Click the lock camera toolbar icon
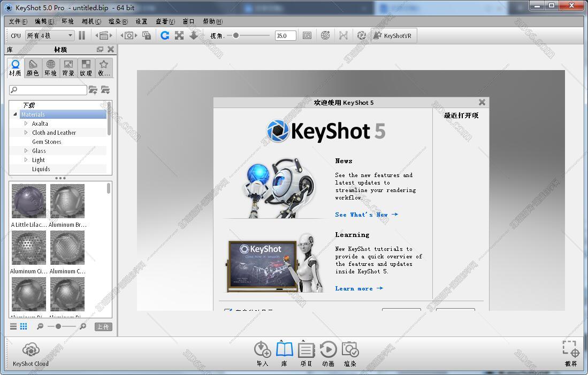Screen dimensions: 588x375 (147, 36)
